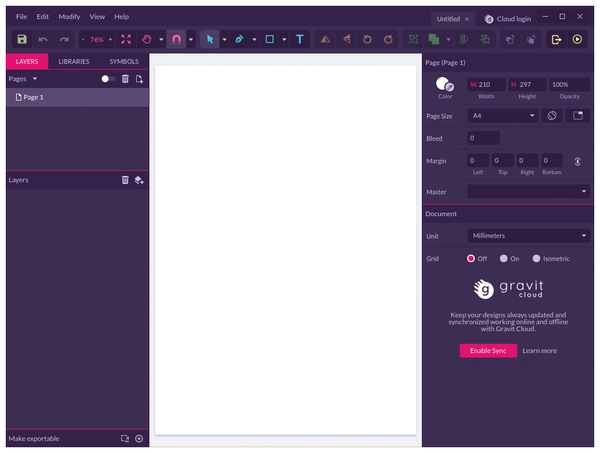Viewport: 600px width, 453px height.
Task: Toggle the magnet snapping tool
Action: click(x=176, y=39)
